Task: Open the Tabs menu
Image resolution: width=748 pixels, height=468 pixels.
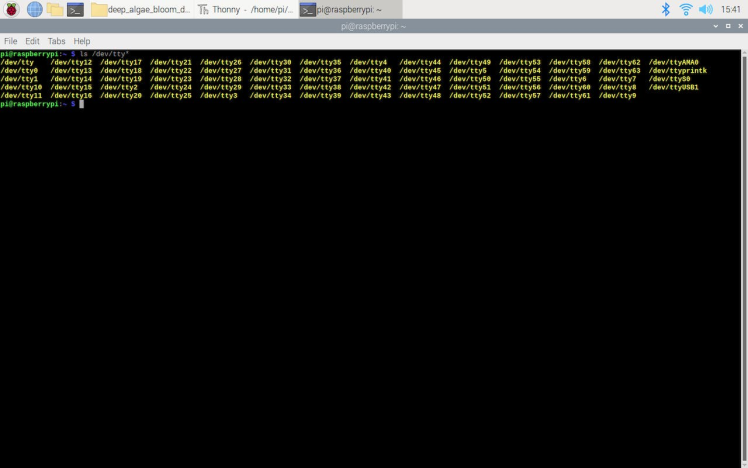Action: (x=56, y=41)
